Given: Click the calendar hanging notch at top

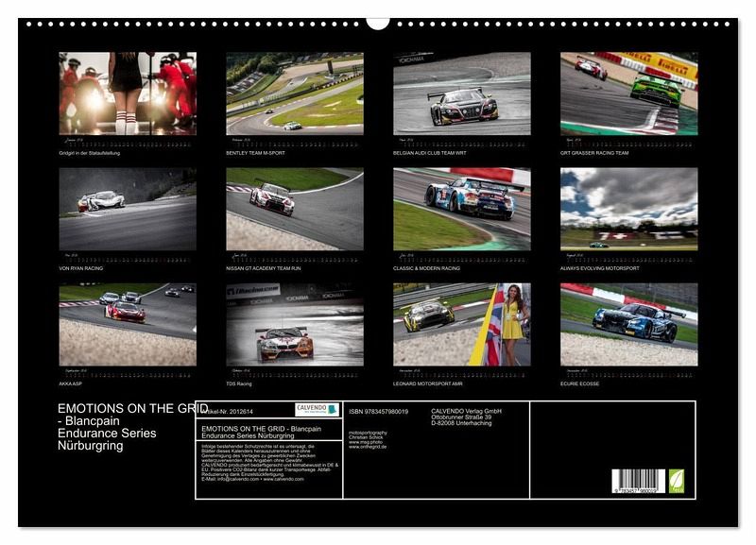Looking at the screenshot, I should (378, 21).
